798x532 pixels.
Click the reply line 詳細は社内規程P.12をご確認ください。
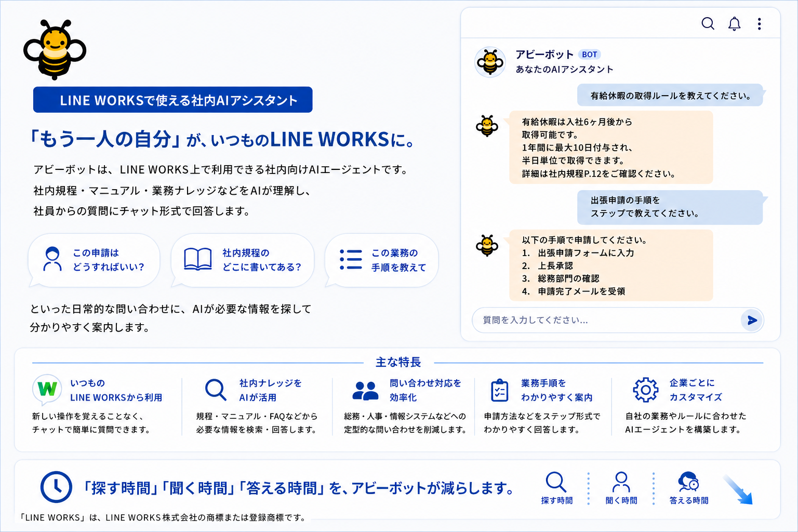pos(598,174)
